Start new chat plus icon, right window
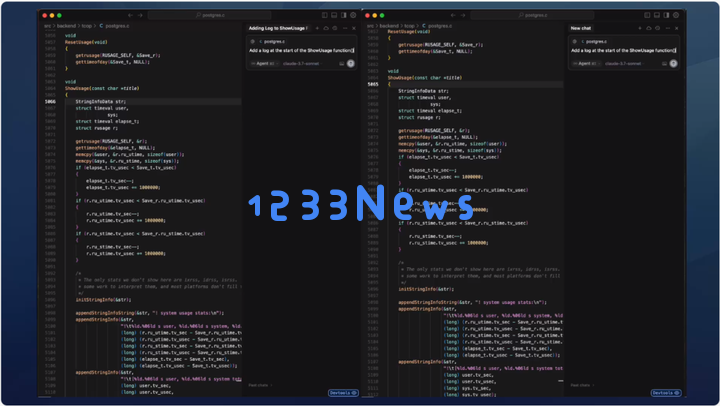This screenshot has width=720, height=406. (x=640, y=28)
